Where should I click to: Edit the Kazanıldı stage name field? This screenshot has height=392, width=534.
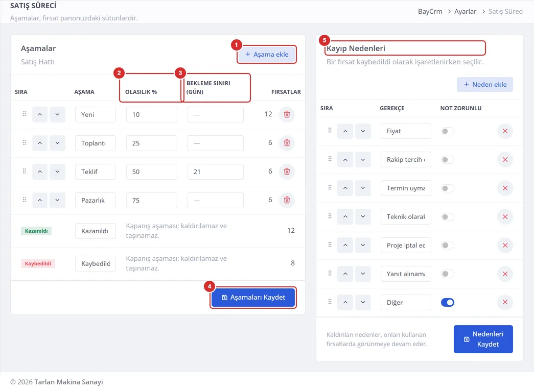click(96, 231)
